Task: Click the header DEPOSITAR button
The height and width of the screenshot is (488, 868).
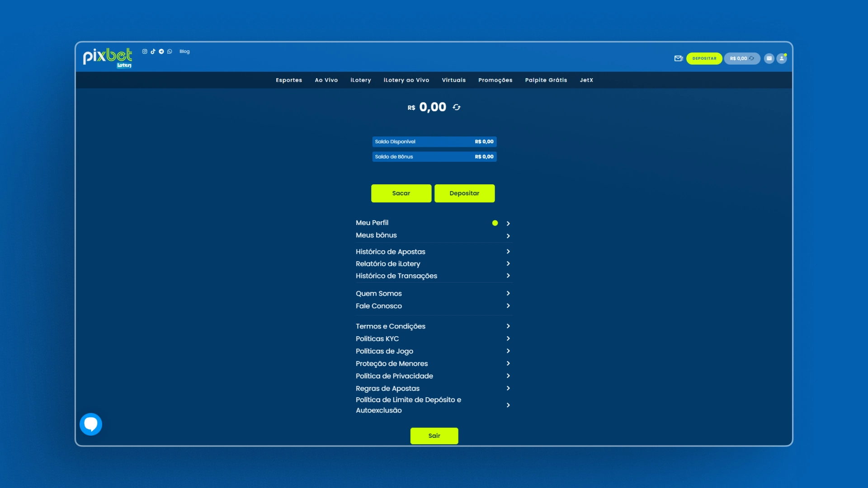Action: (x=704, y=58)
